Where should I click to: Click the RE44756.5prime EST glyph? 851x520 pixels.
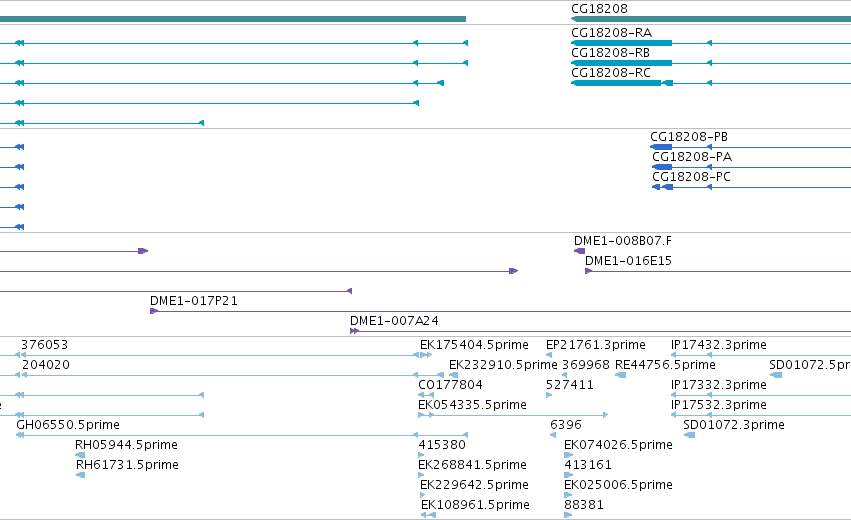pyautogui.click(x=620, y=375)
